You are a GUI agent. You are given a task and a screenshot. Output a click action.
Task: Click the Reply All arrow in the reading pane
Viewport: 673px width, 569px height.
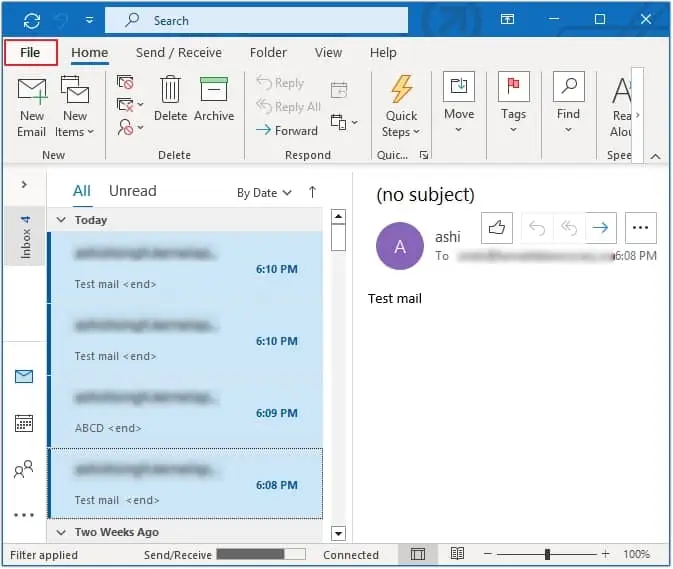569,227
